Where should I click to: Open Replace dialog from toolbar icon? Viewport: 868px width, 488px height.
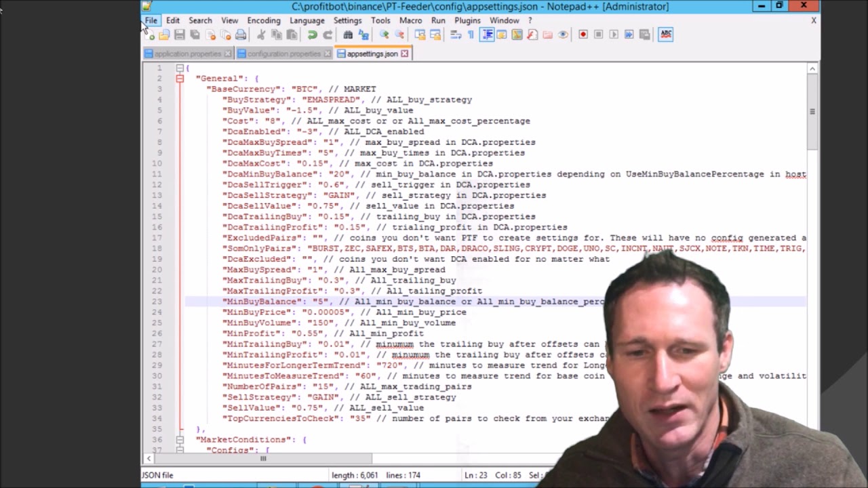click(x=363, y=35)
